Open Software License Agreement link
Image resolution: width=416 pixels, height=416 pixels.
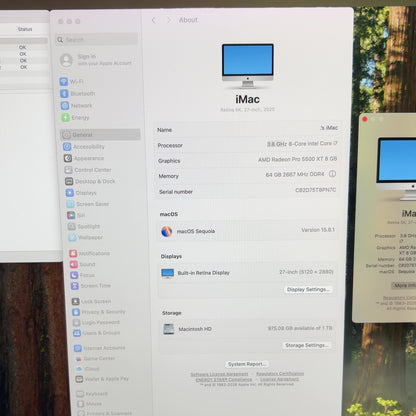pyautogui.click(x=219, y=374)
